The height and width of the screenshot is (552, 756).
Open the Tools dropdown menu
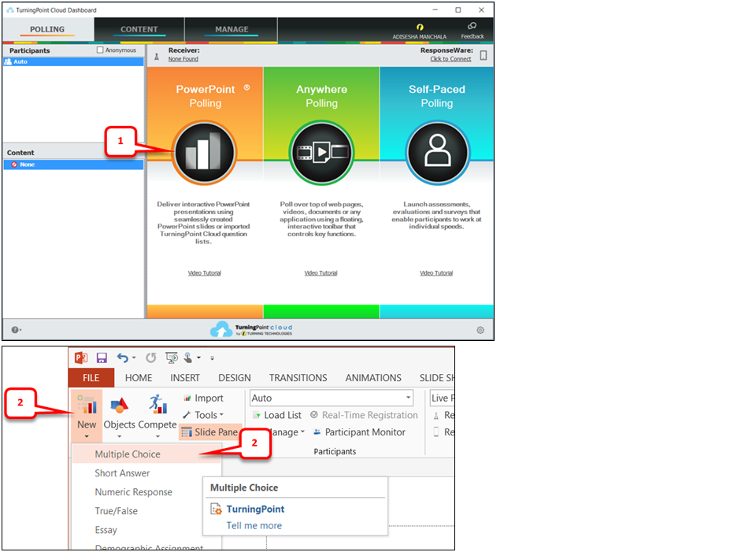coord(203,415)
